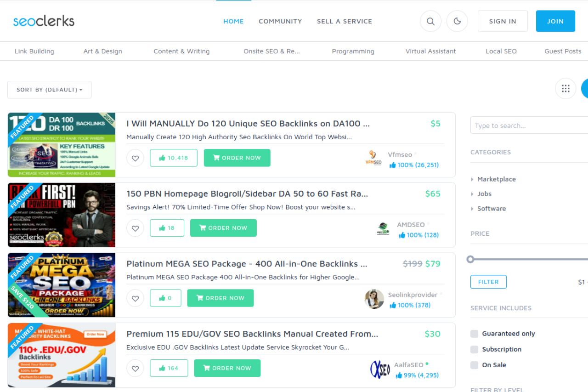
Task: Enable the On Sale checkbox
Action: [x=475, y=365]
